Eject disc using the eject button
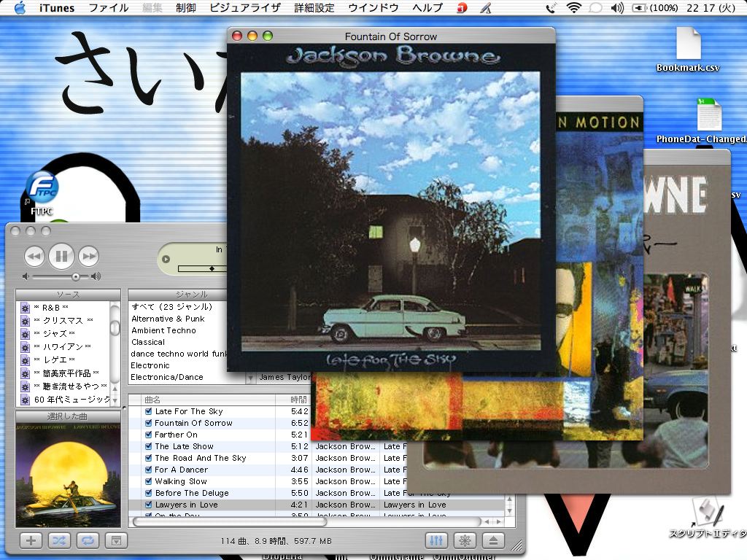This screenshot has height=560, width=747. (x=494, y=540)
